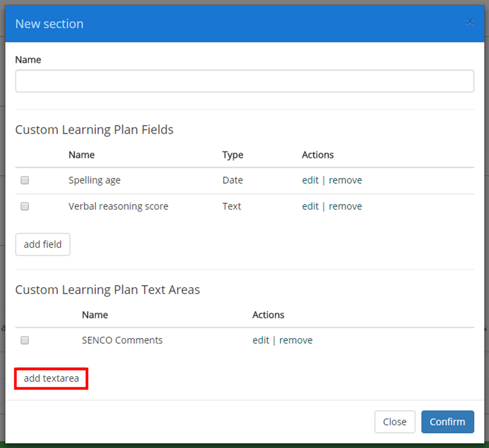Click the New section title bar
489x448 pixels.
[49, 24]
